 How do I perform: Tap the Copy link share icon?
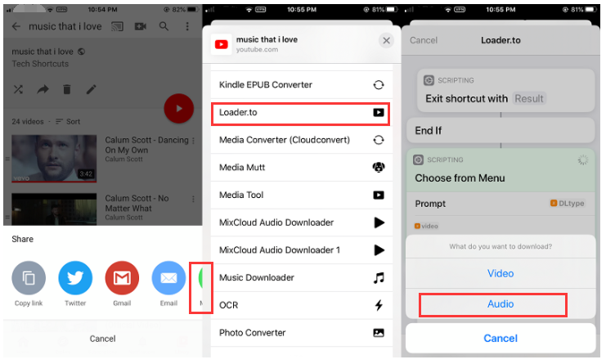coord(29,278)
